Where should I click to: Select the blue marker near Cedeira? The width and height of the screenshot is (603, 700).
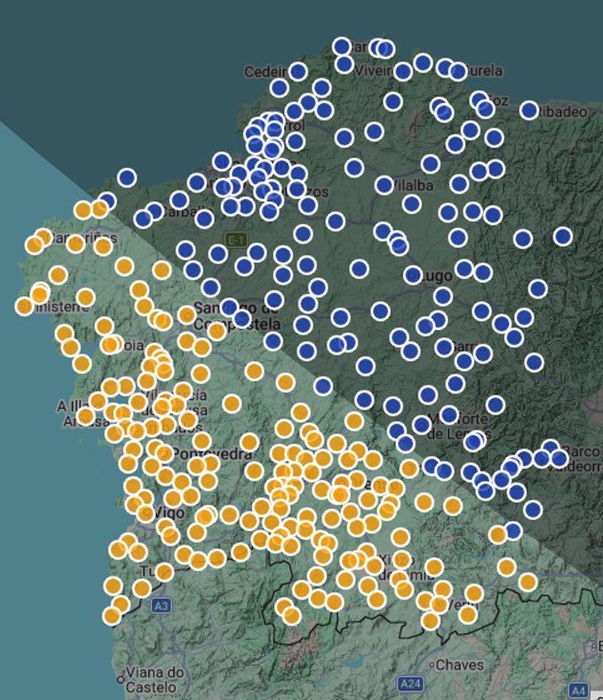point(297,70)
